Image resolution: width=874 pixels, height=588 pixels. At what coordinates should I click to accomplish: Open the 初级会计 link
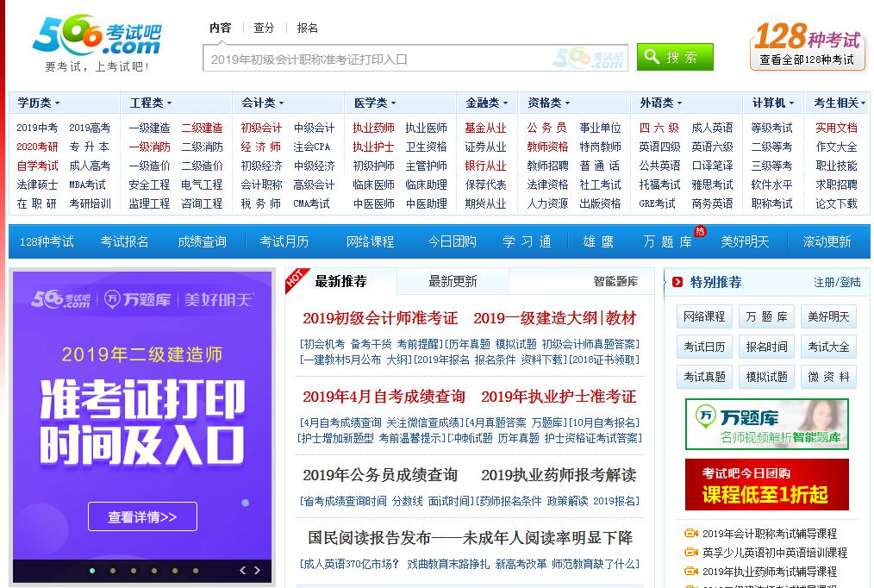261,128
